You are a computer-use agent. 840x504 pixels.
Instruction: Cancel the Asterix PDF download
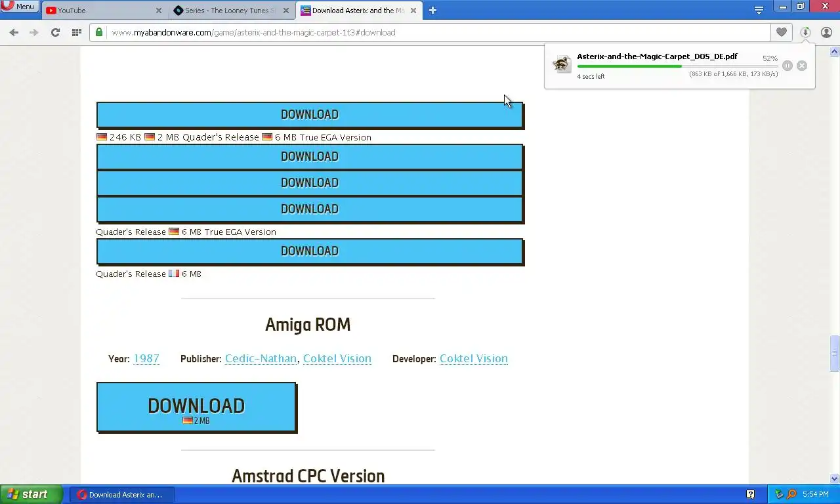coord(802,66)
